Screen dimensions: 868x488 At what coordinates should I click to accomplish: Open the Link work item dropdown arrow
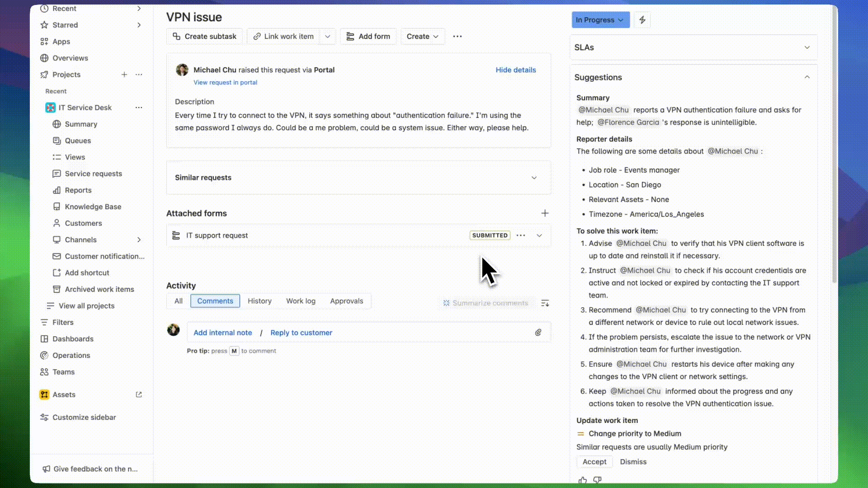[328, 37]
